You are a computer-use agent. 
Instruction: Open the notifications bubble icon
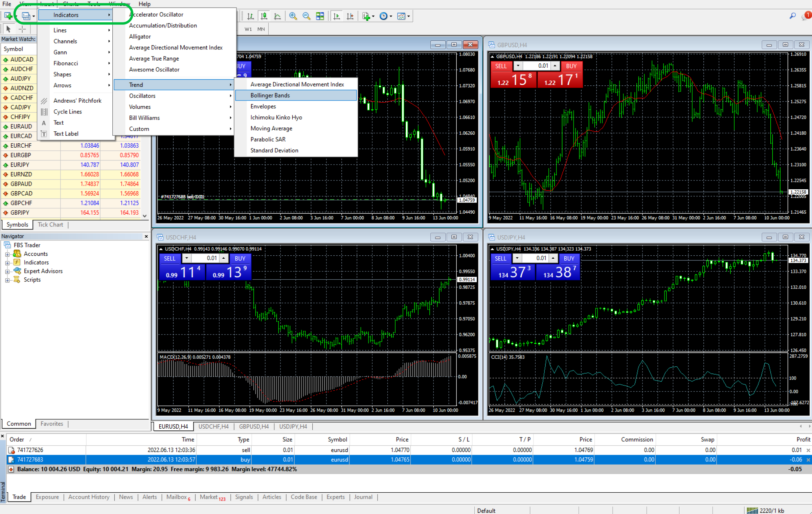point(806,16)
